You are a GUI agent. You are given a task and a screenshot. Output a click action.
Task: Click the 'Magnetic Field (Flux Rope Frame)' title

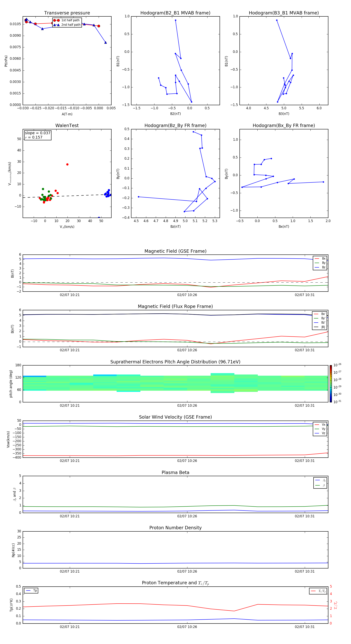coord(175,307)
